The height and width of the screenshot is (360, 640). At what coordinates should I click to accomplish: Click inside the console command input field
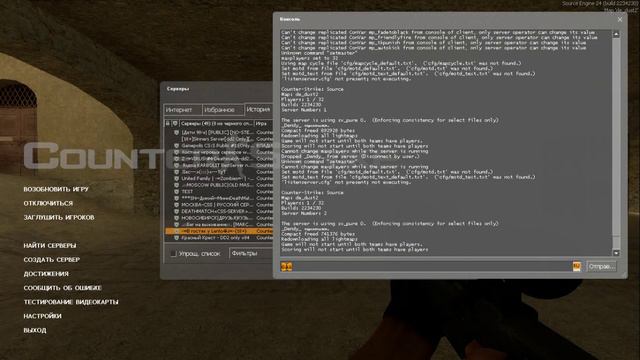[432, 267]
